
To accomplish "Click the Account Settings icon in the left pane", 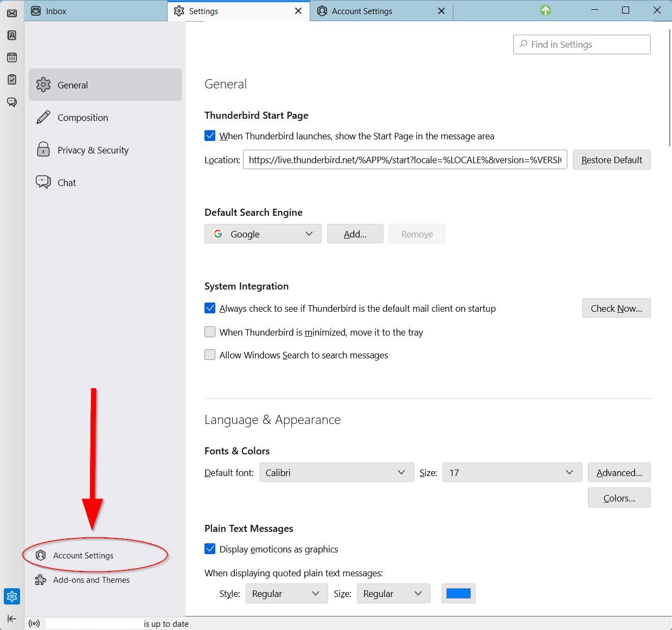I will click(x=41, y=555).
